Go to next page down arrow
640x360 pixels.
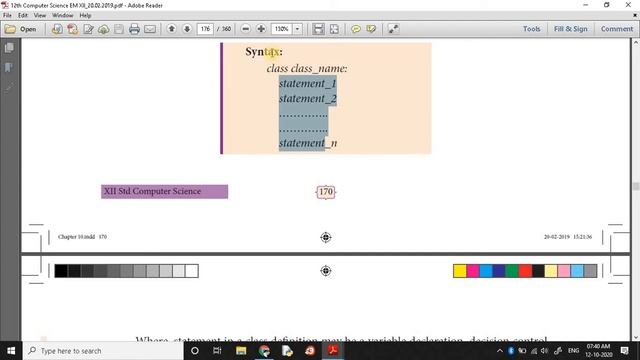coord(187,29)
